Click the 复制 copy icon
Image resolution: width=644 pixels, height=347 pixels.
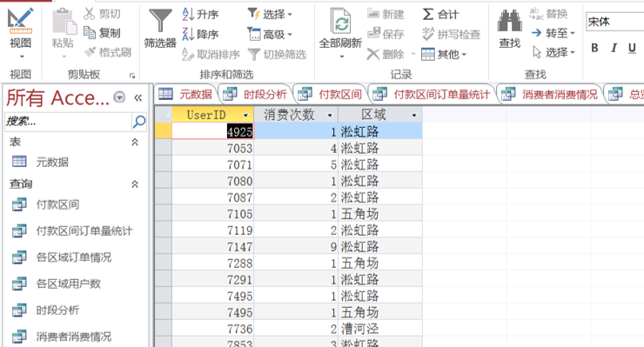(89, 32)
